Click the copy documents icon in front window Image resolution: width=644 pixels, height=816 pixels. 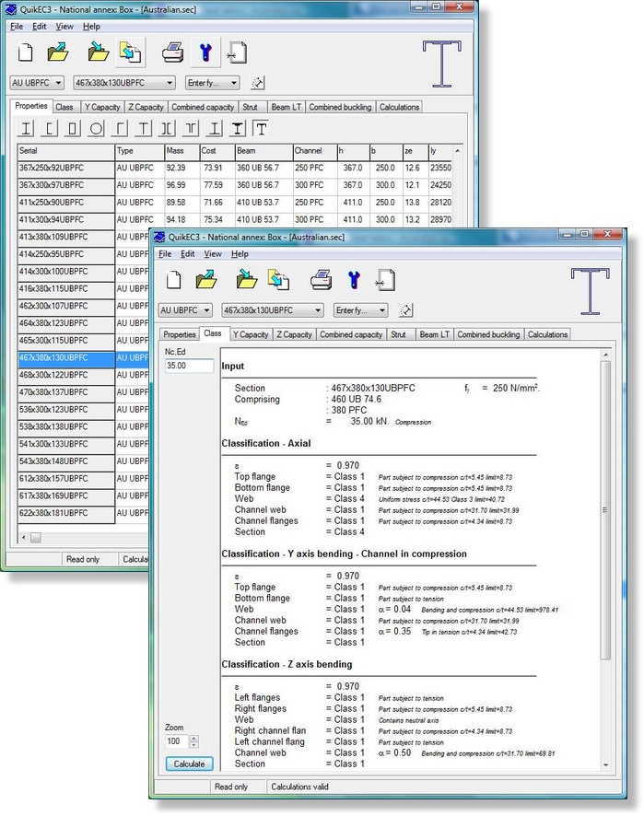(x=278, y=280)
